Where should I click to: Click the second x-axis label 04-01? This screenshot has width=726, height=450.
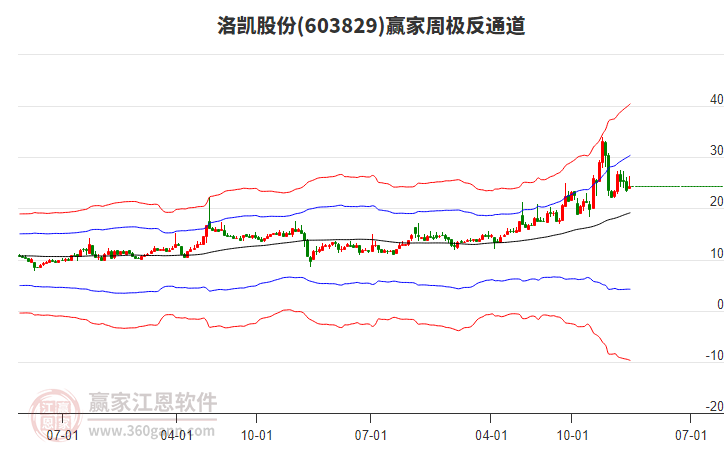(x=491, y=436)
